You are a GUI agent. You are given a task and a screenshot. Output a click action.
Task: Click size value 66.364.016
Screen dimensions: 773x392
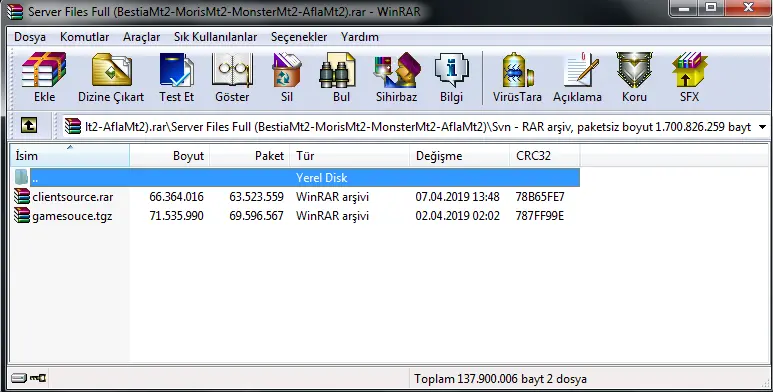point(176,197)
